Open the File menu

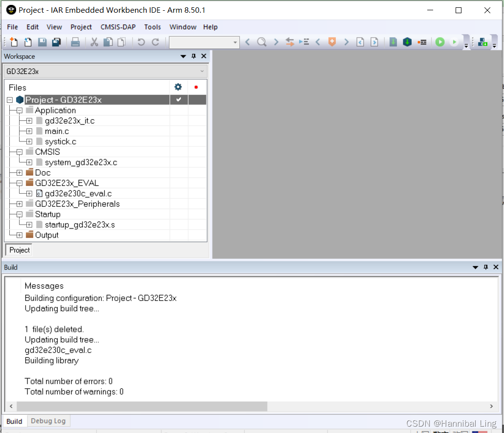coord(13,27)
